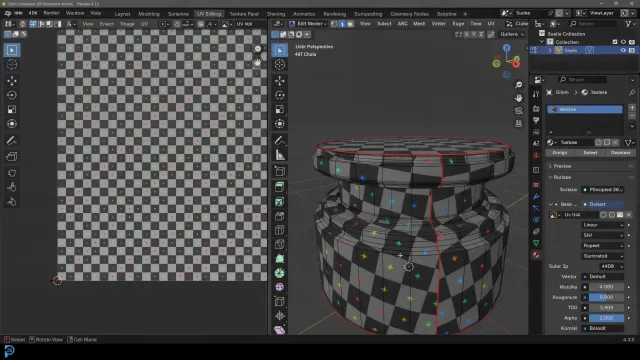
Task: Click the 3D viewport zoom magnifier icon
Action: (518, 85)
